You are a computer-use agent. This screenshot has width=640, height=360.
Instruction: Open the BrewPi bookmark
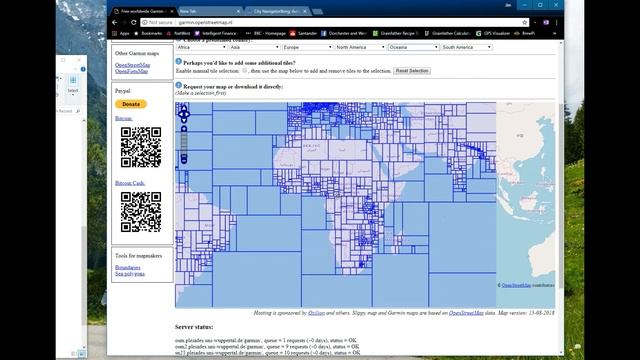click(x=524, y=33)
